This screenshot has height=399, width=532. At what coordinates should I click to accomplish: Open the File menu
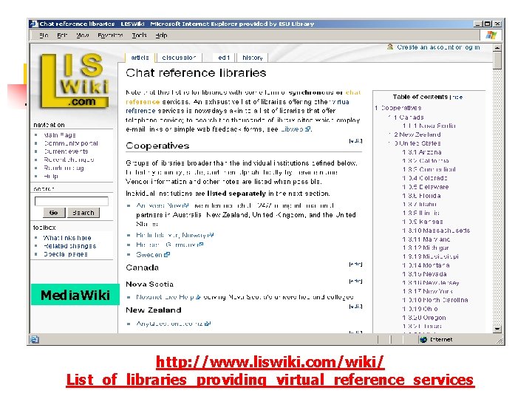pos(44,35)
